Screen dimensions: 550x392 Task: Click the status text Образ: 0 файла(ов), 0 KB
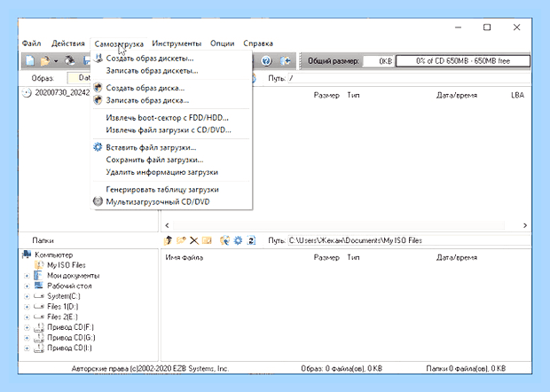342,369
